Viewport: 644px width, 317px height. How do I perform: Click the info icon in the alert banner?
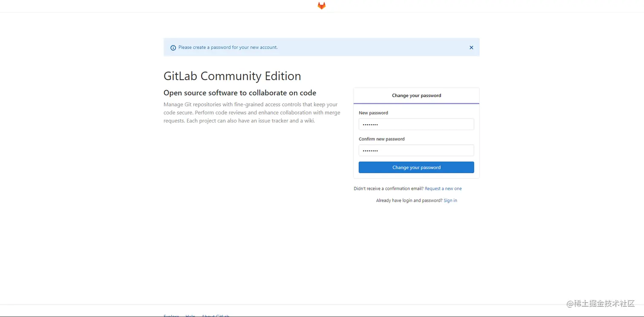[x=173, y=48]
